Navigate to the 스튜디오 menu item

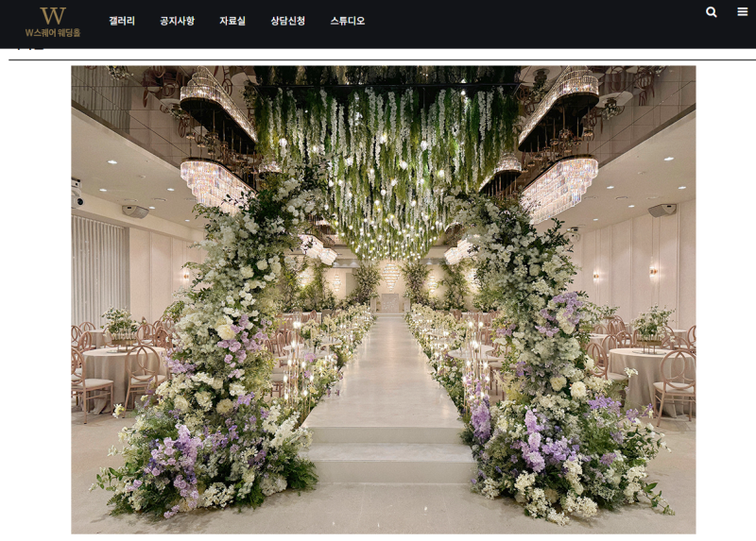(348, 21)
